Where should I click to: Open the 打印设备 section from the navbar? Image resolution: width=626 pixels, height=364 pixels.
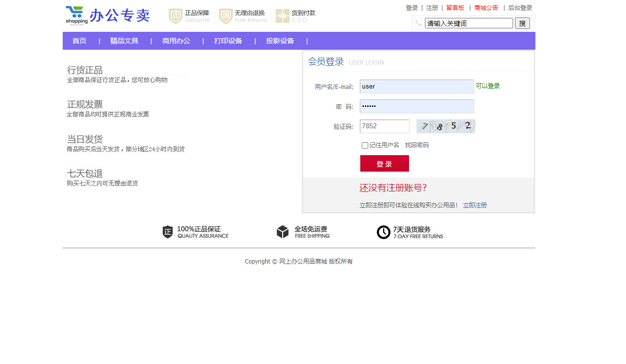click(x=228, y=41)
